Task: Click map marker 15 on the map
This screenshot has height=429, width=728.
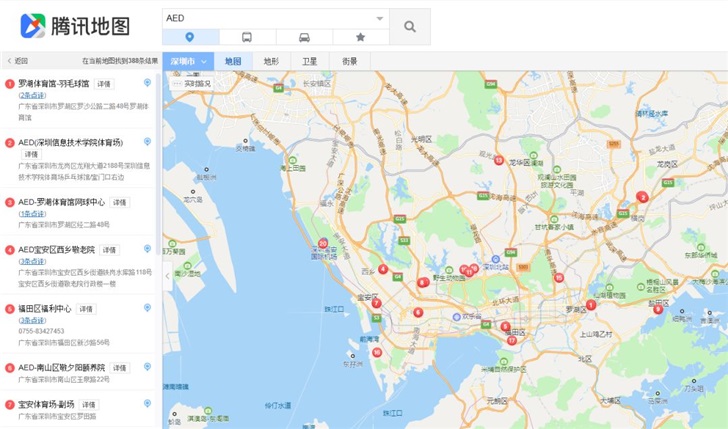Action: (559, 278)
